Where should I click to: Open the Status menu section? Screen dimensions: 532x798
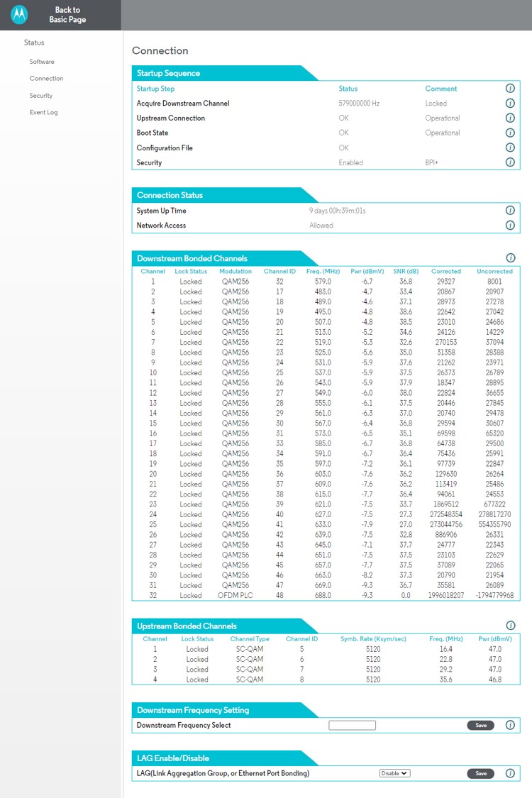34,43
